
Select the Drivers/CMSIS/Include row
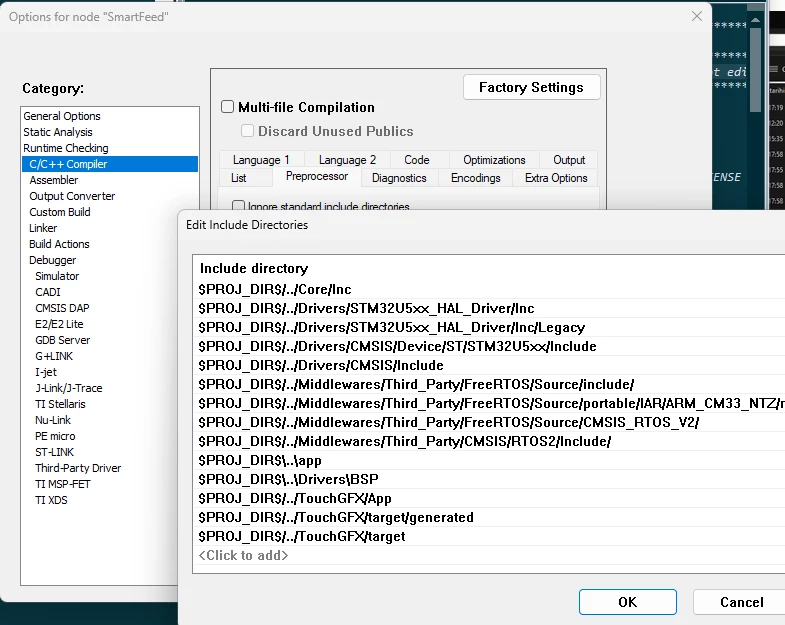click(x=489, y=366)
